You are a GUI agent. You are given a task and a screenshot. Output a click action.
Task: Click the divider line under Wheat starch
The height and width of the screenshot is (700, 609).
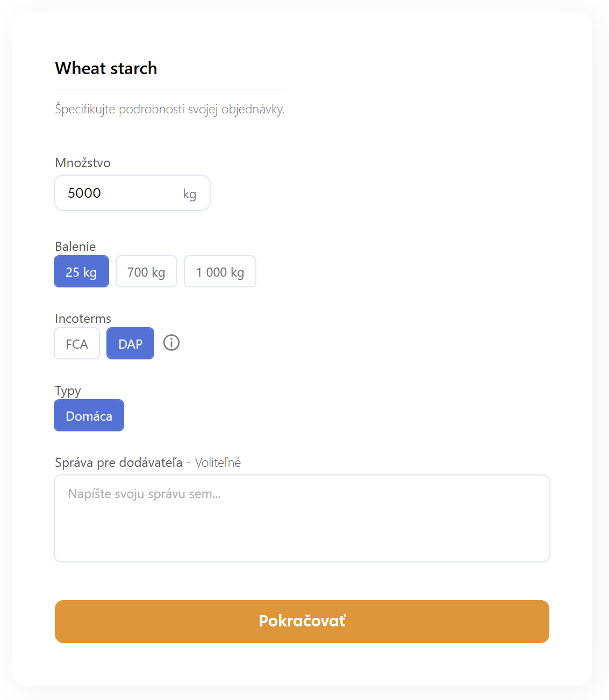click(169, 89)
